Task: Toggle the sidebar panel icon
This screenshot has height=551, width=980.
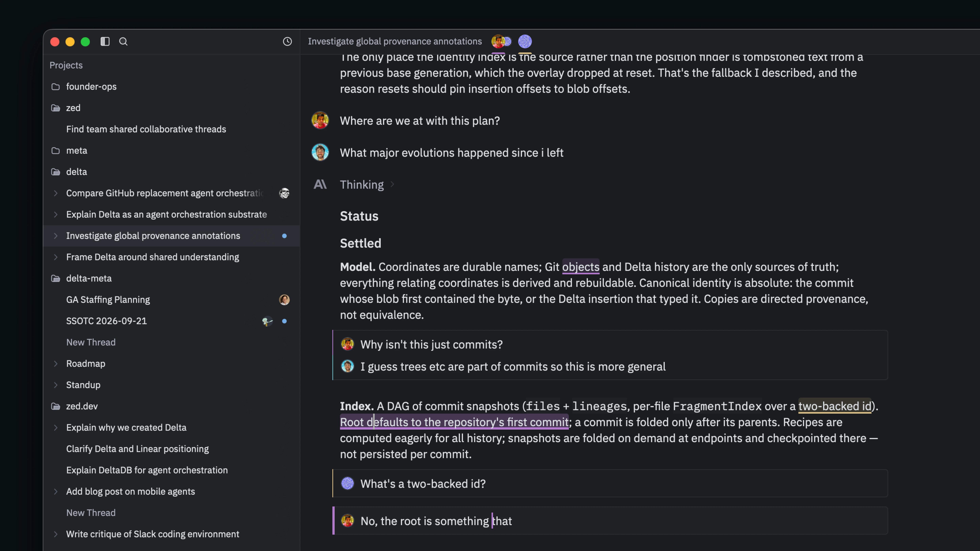Action: [x=105, y=41]
